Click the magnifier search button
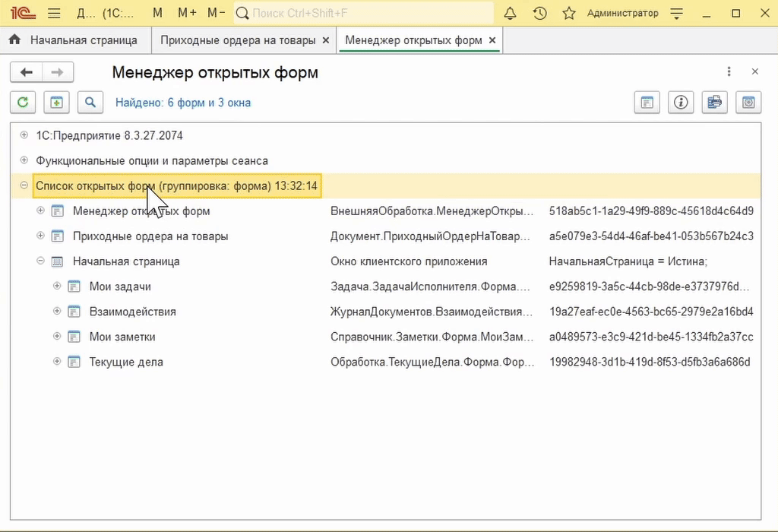 coord(90,103)
